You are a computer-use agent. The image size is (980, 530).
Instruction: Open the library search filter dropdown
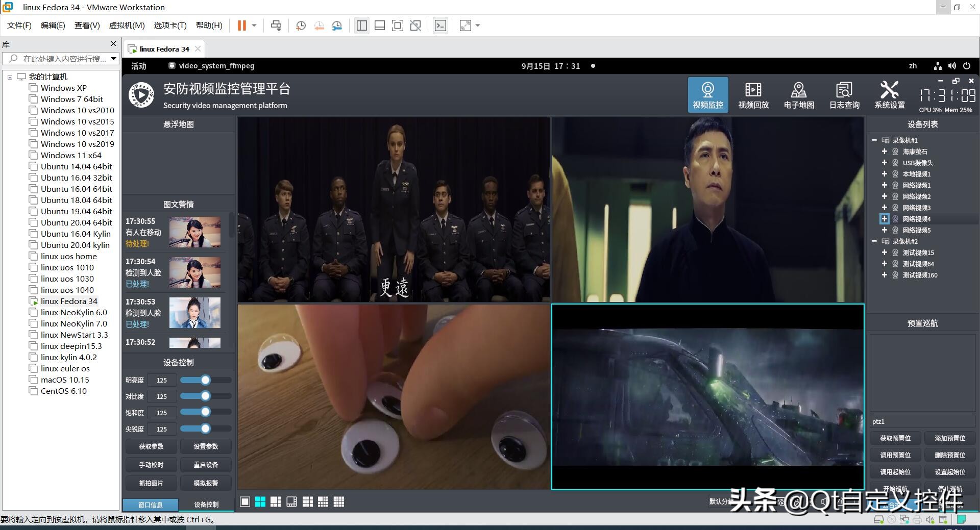(113, 59)
